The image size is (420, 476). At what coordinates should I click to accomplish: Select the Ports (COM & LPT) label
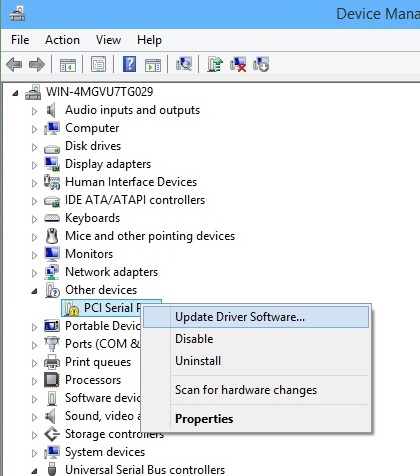pyautogui.click(x=103, y=344)
